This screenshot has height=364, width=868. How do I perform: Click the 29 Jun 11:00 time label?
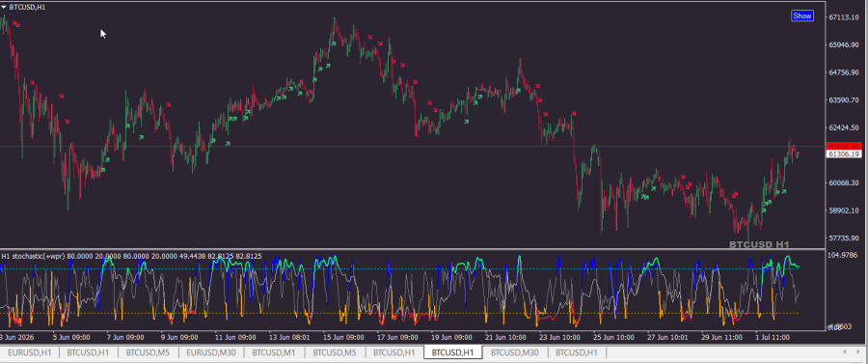point(721,337)
